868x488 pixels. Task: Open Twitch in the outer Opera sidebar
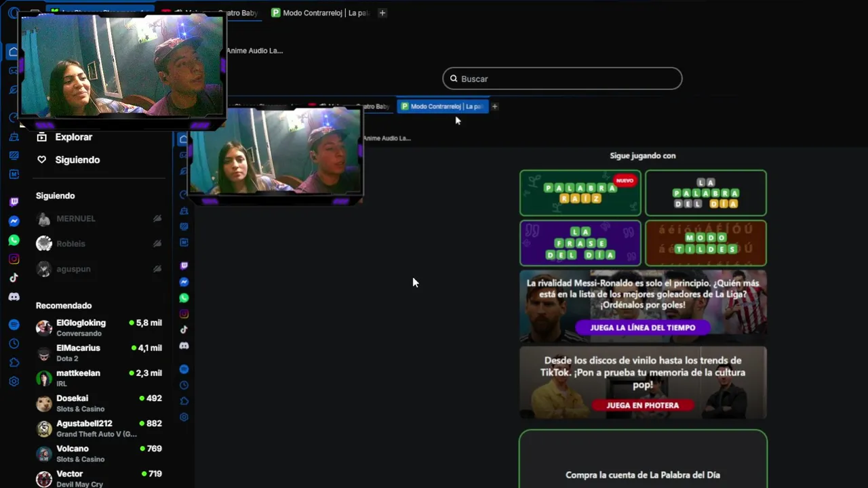(x=14, y=202)
